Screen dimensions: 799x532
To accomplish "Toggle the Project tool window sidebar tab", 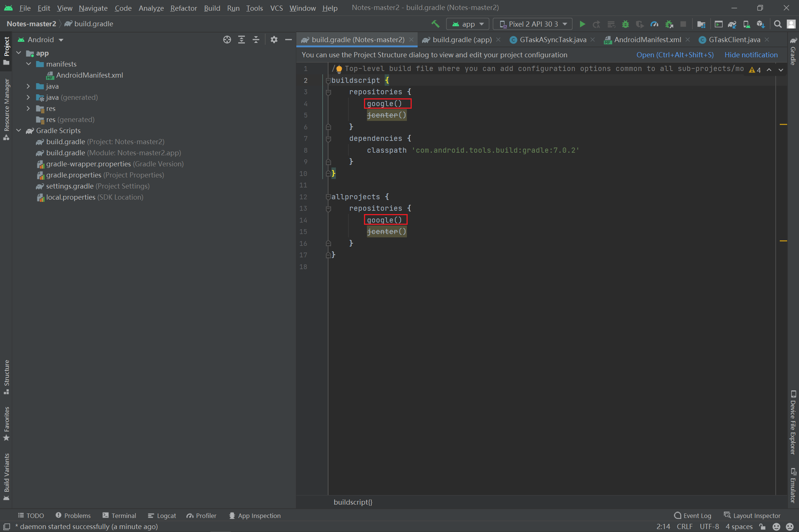I will pyautogui.click(x=6, y=51).
